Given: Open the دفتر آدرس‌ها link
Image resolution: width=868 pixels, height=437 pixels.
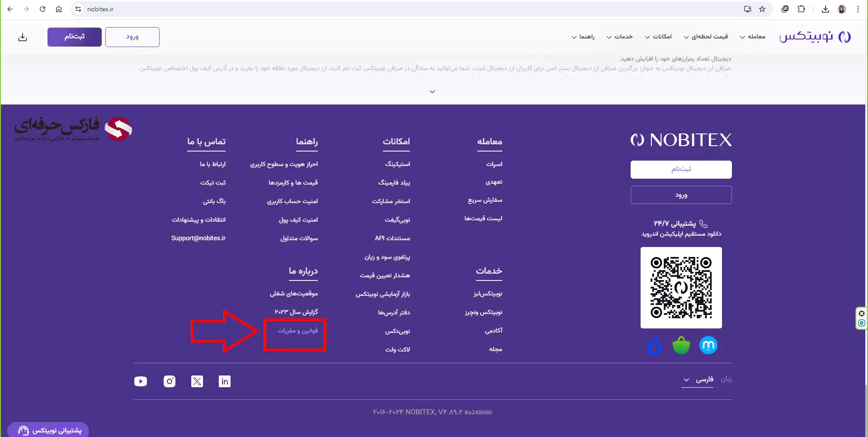Looking at the screenshot, I should [394, 313].
